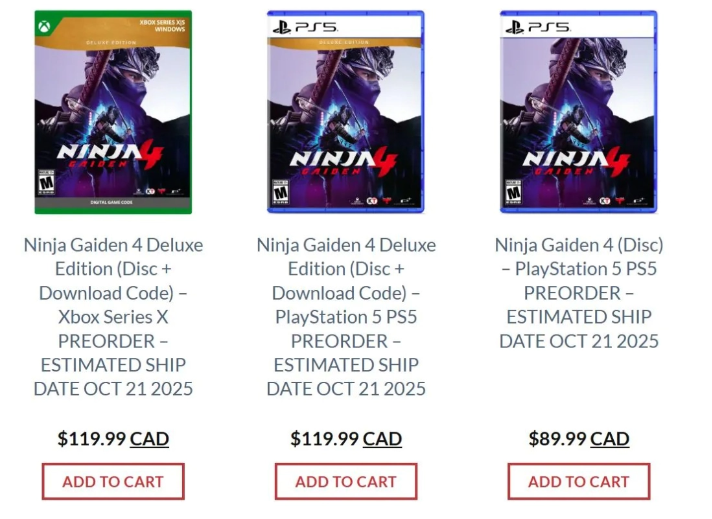Add the $89.99 PS5 Disc edition to cart
712x519 pixels.
(579, 481)
